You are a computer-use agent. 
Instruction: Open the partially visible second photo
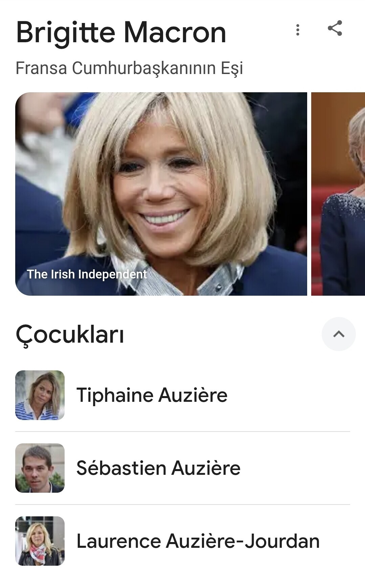point(338,194)
